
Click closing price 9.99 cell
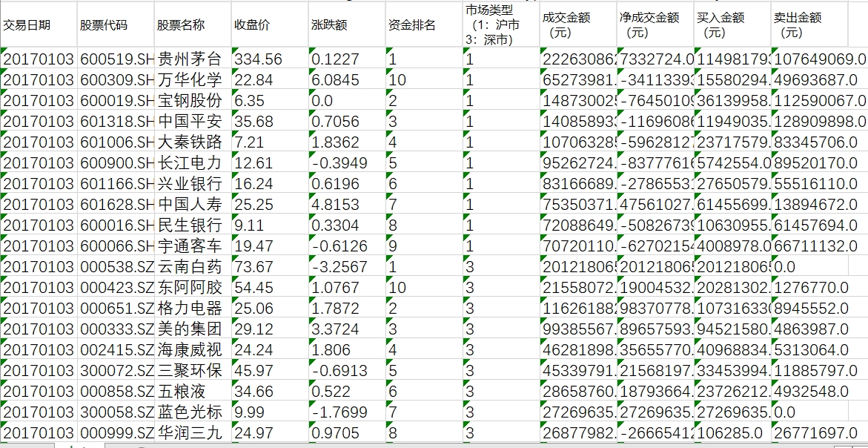[x=270, y=412]
